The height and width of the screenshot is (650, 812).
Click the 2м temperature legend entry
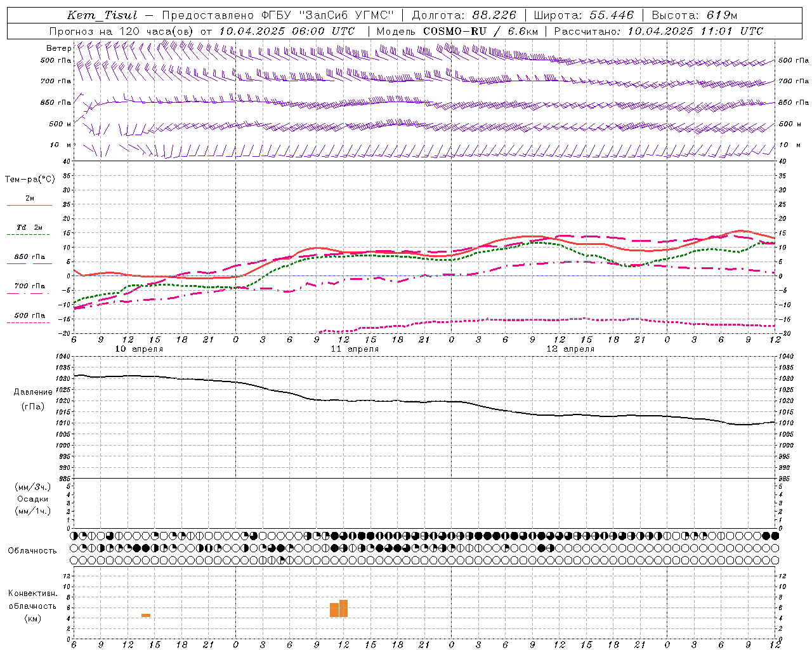pyautogui.click(x=30, y=198)
